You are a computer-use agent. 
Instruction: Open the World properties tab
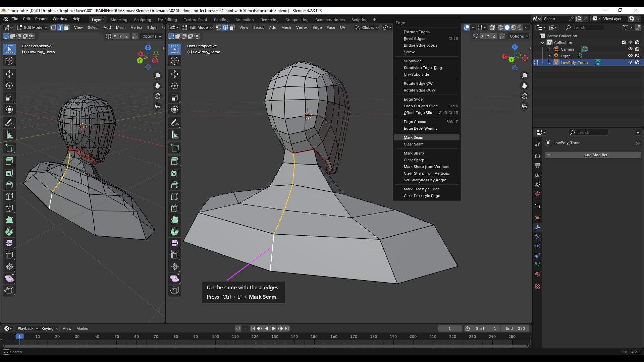[x=538, y=194]
